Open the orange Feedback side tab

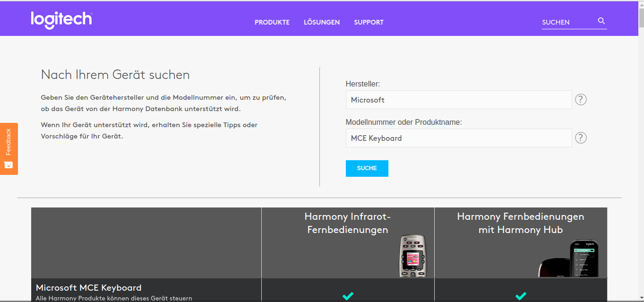pos(9,149)
